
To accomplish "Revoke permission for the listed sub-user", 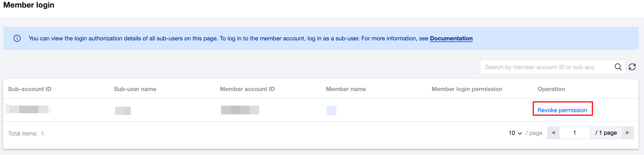I will click(x=562, y=110).
